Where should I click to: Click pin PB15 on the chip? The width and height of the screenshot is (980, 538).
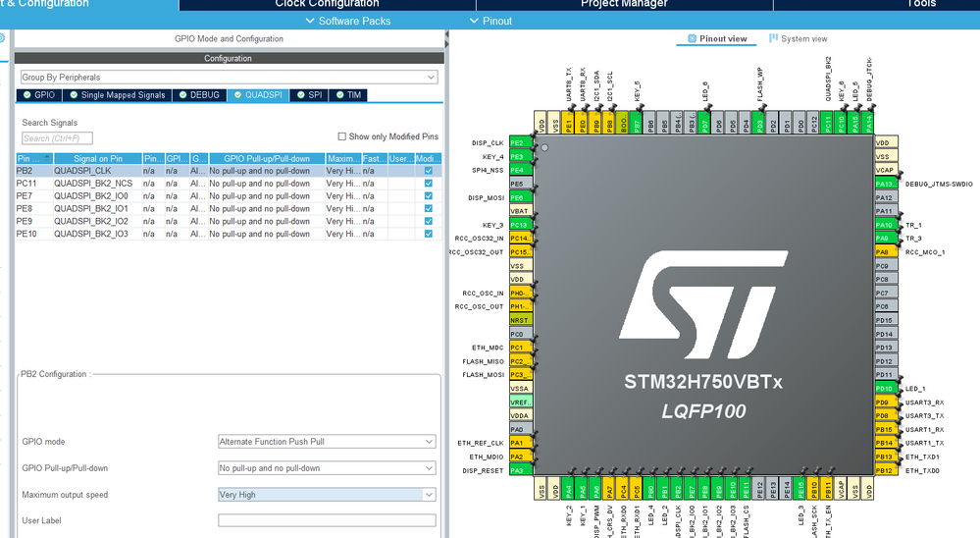point(886,430)
